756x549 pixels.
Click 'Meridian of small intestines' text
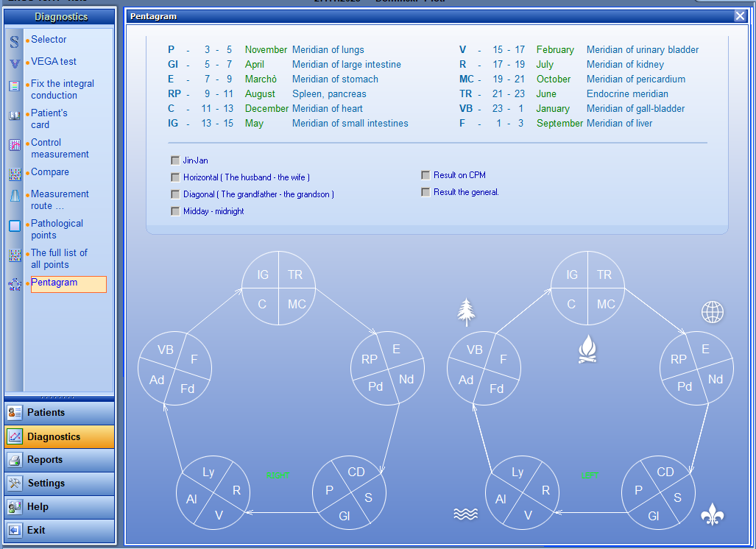tap(350, 124)
